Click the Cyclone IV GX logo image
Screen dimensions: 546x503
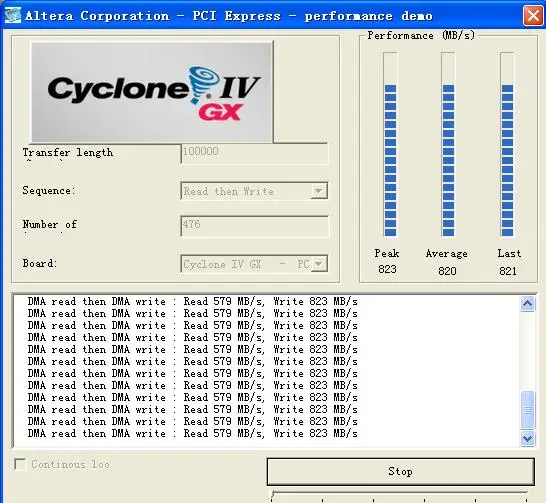(x=152, y=92)
